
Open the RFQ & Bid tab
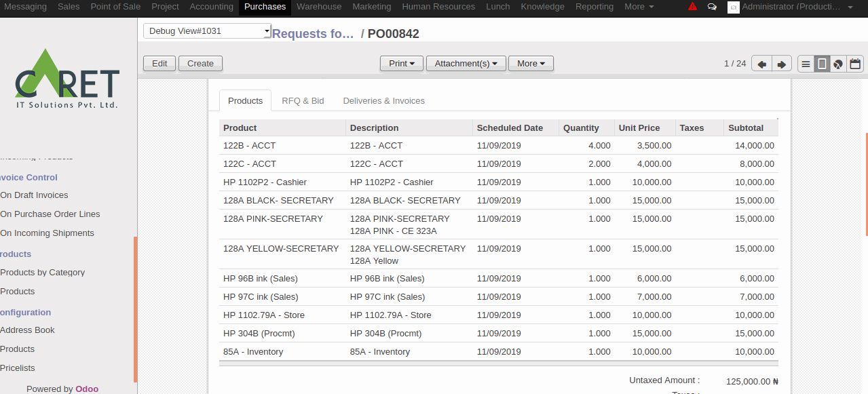303,101
